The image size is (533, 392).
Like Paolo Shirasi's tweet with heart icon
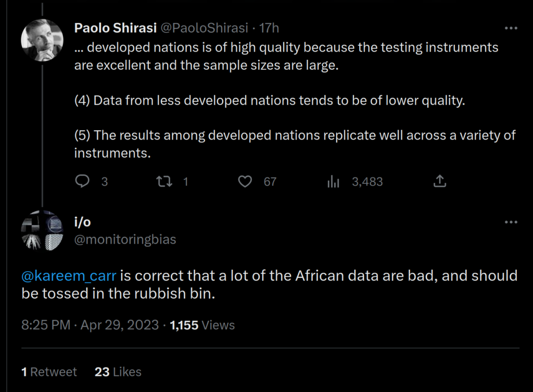click(245, 181)
